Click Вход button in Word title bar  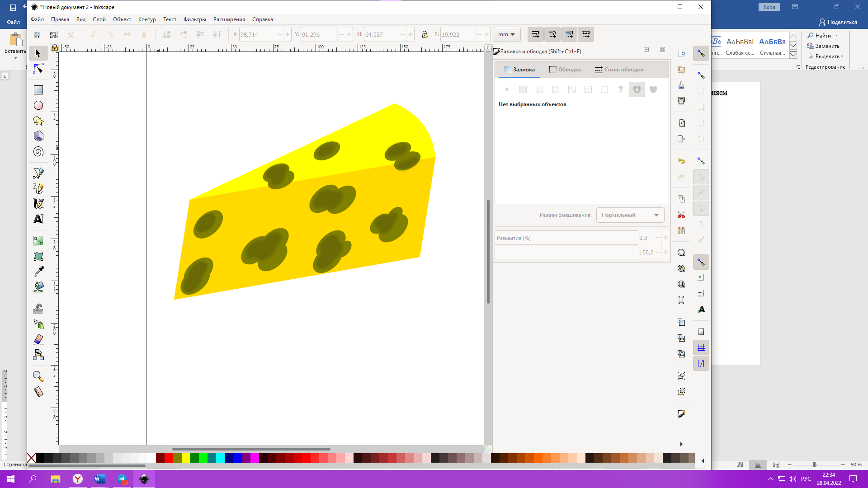coord(769,7)
